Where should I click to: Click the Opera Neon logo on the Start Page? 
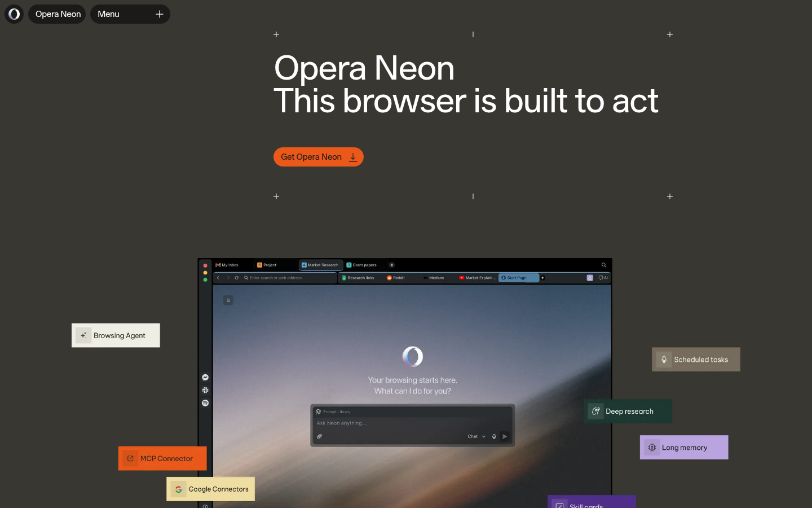413,356
